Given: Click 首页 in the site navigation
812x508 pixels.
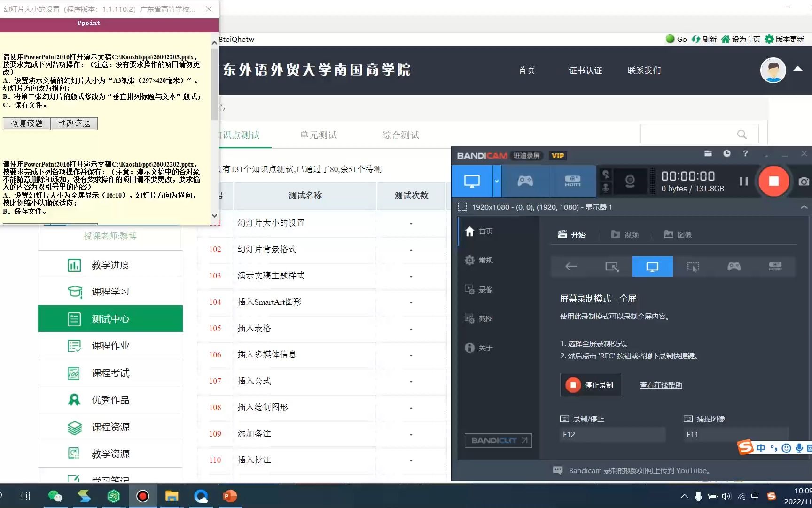Looking at the screenshot, I should (x=527, y=71).
